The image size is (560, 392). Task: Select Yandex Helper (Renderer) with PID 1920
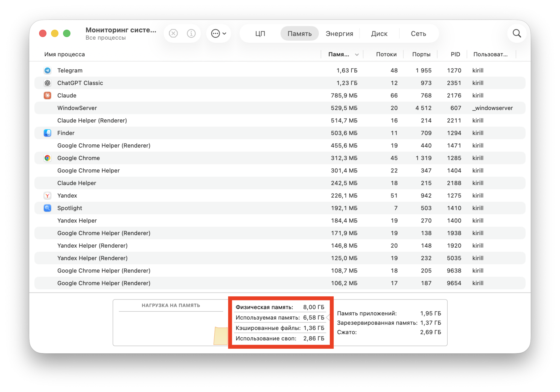tap(280, 246)
